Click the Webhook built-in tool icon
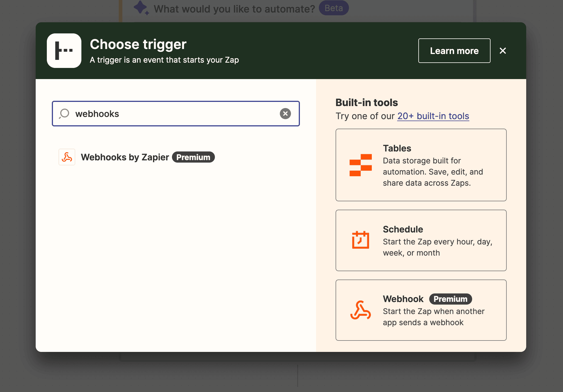 coord(360,310)
